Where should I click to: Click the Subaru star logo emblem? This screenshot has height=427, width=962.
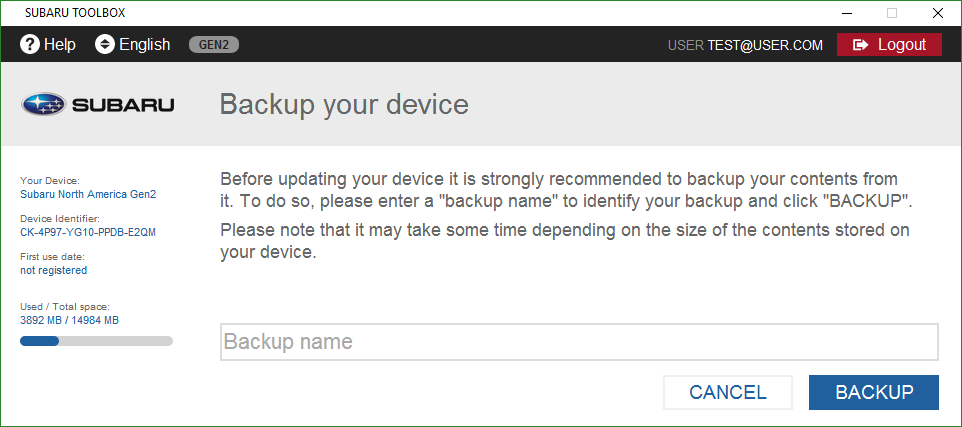click(x=43, y=105)
